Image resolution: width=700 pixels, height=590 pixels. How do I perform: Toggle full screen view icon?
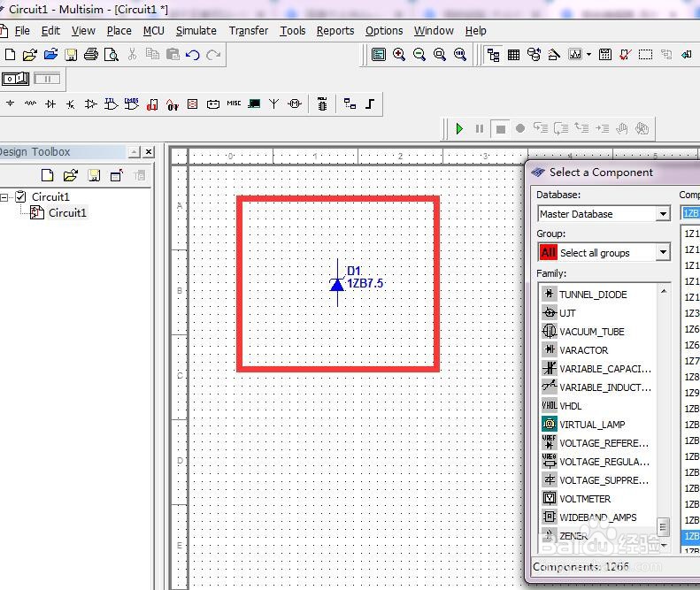tap(379, 55)
